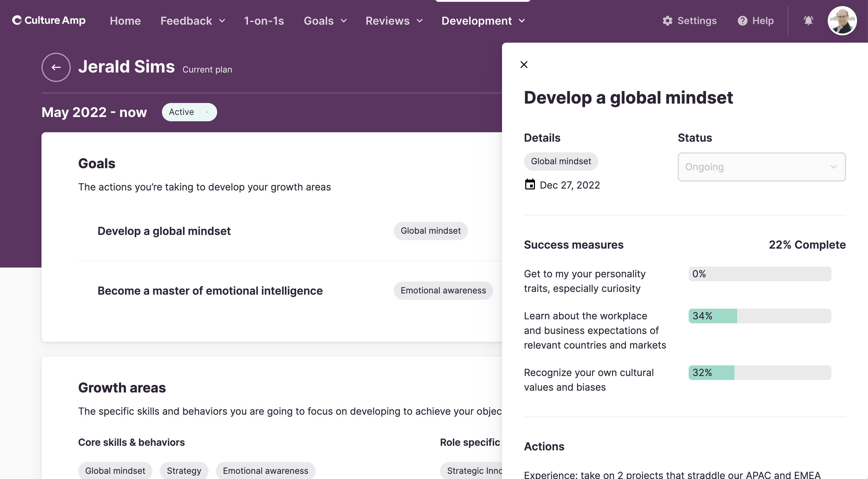The width and height of the screenshot is (868, 479).
Task: Click the notifications bell icon
Action: click(x=808, y=20)
